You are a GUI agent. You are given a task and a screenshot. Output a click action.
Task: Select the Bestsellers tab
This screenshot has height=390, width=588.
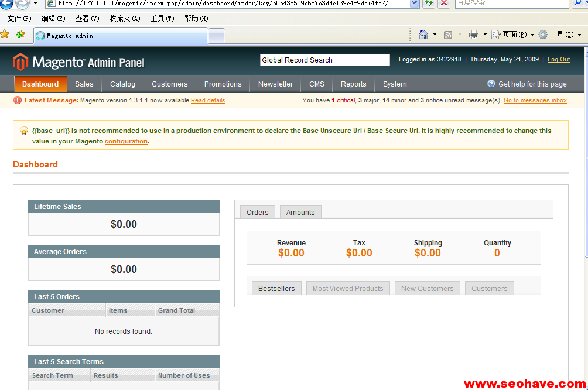(276, 288)
